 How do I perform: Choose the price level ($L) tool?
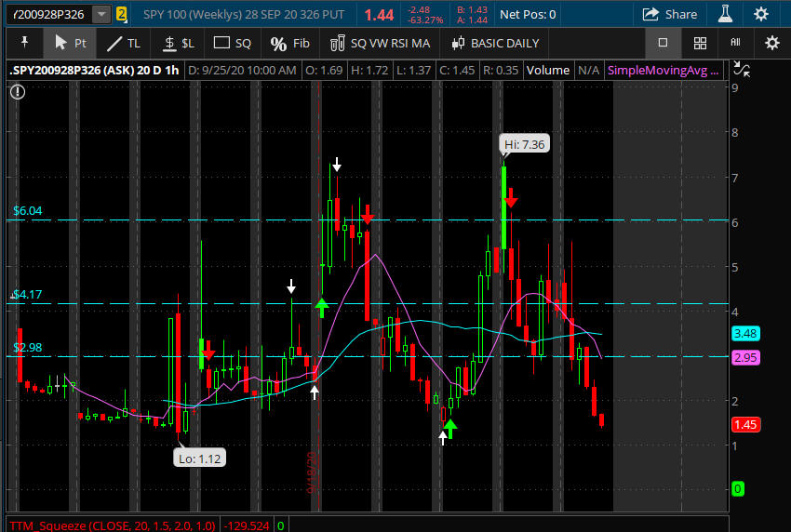(x=178, y=43)
